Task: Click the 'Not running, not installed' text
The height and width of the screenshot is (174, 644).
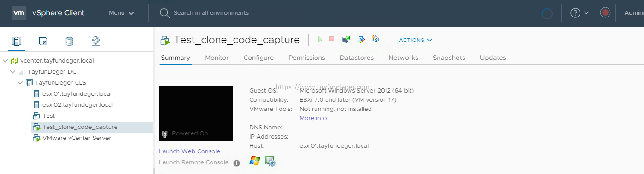Action: pyautogui.click(x=335, y=109)
